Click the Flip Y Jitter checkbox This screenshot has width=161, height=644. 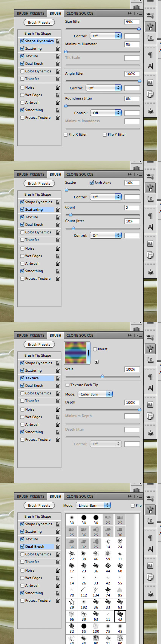(x=105, y=135)
